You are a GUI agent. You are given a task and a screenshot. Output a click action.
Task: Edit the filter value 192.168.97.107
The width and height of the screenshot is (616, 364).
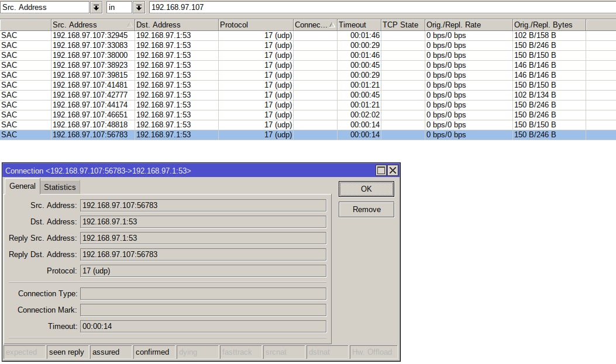tap(382, 7)
